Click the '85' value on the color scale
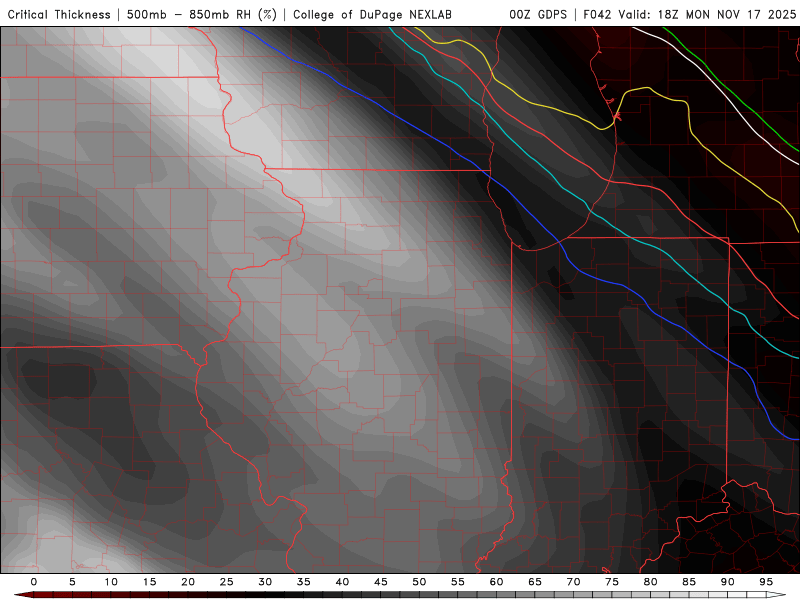Screen dimensions: 800x600 689,582
